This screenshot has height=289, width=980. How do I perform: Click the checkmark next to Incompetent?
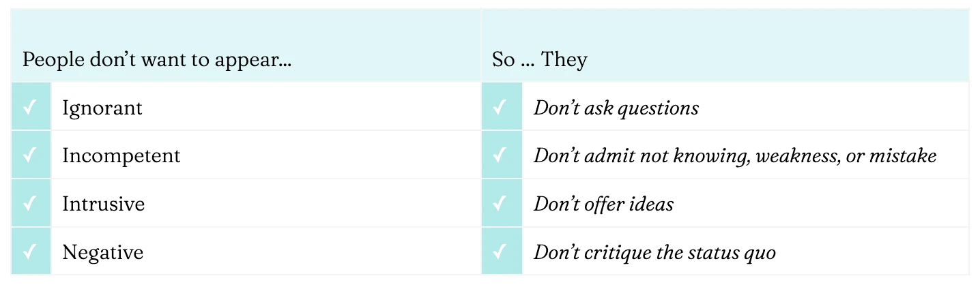pyautogui.click(x=29, y=155)
